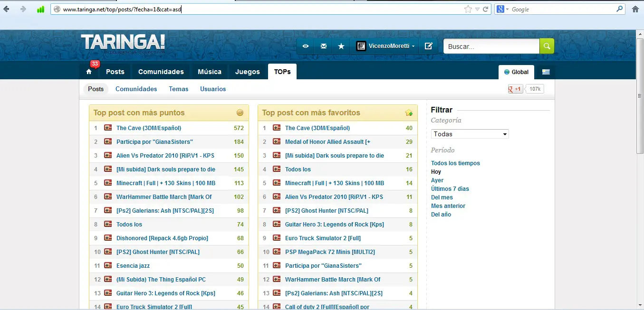Click in the Buscar search field
The image size is (644, 310).
click(x=491, y=46)
